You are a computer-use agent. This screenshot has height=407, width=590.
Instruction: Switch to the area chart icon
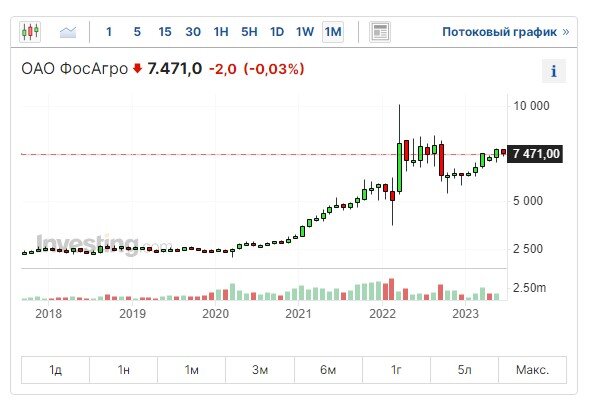[68, 32]
